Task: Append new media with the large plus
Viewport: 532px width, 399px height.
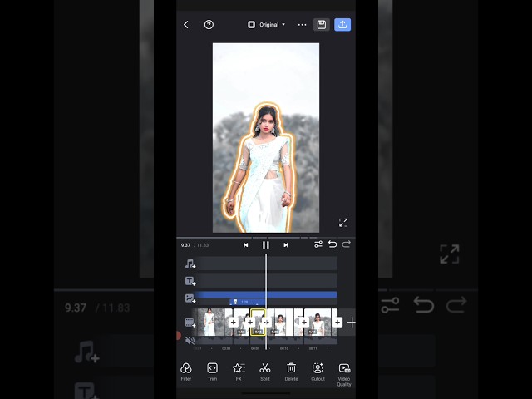Action: pos(352,322)
